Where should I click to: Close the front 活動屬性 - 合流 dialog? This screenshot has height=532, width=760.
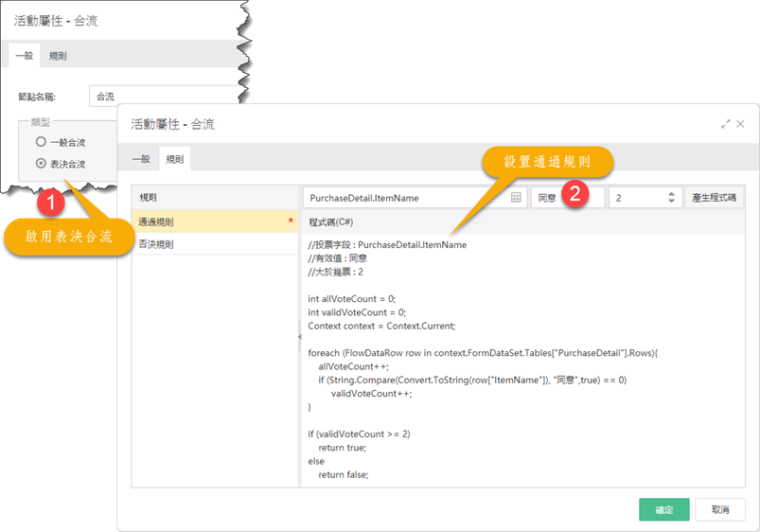[740, 124]
